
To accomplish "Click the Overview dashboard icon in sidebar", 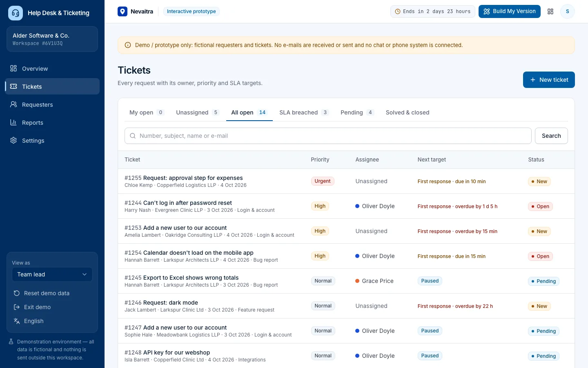I will [x=13, y=68].
